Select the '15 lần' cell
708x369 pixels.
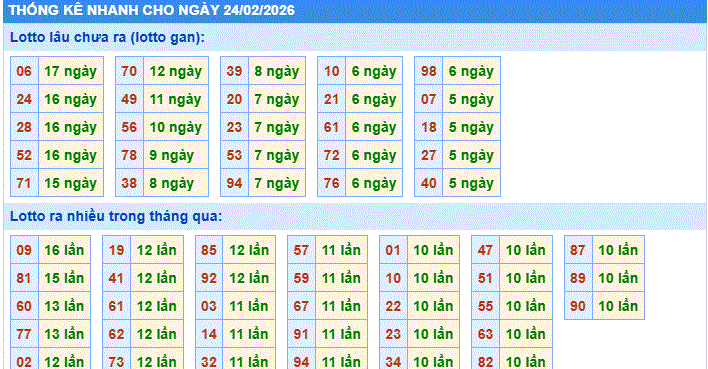pos(65,278)
